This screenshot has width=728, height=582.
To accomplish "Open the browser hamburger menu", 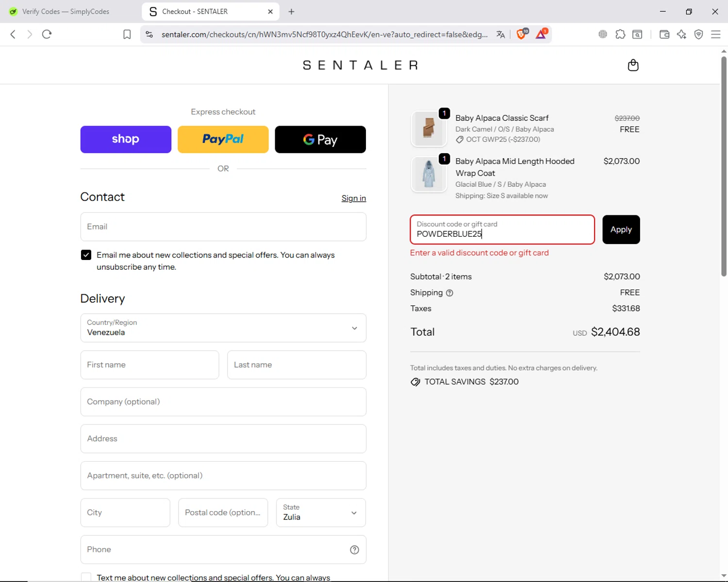I will [x=715, y=34].
